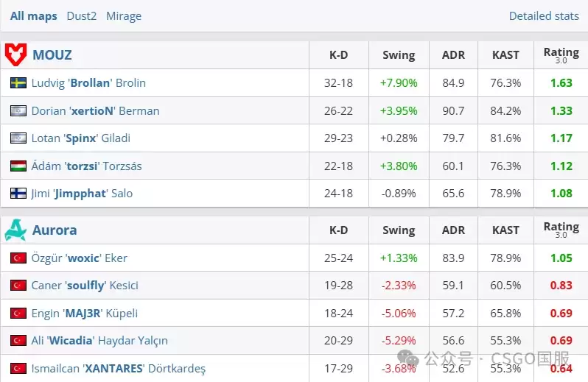Image resolution: width=588 pixels, height=382 pixels.
Task: Click the Turkish flag beside woxic
Action: click(x=18, y=258)
